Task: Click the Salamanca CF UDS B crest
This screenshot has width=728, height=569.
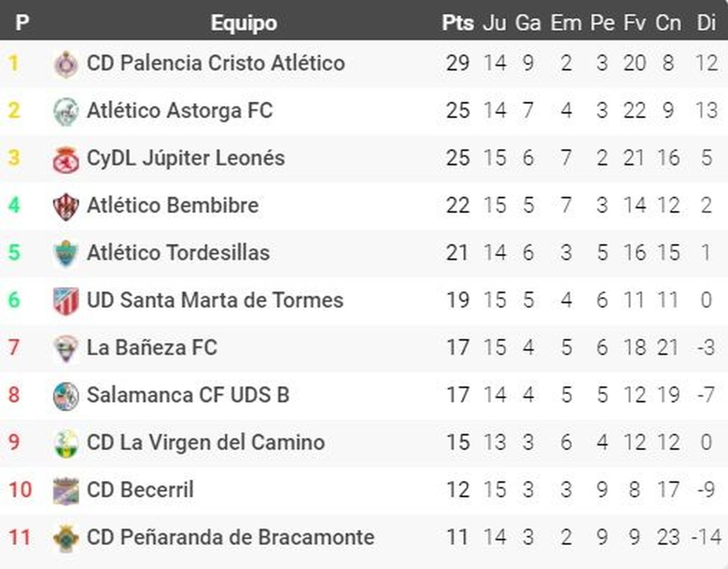Action: [66, 396]
